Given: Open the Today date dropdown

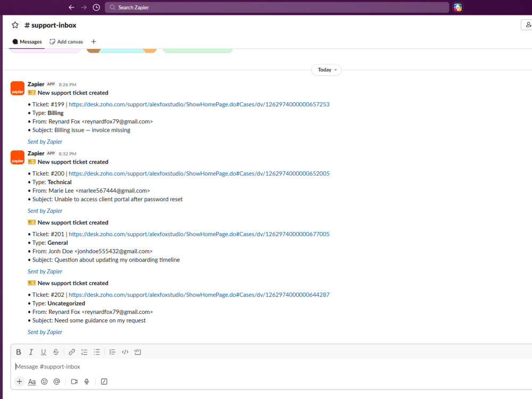Looking at the screenshot, I should pyautogui.click(x=327, y=70).
